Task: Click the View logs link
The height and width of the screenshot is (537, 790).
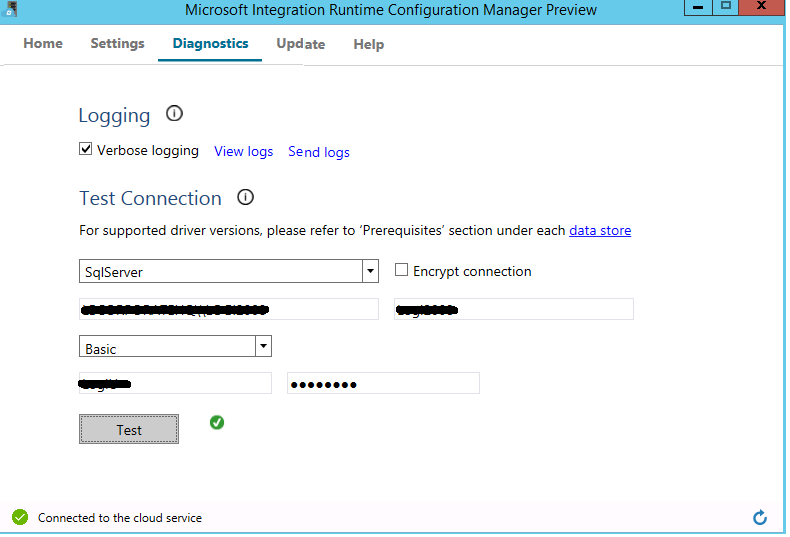Action: click(243, 151)
